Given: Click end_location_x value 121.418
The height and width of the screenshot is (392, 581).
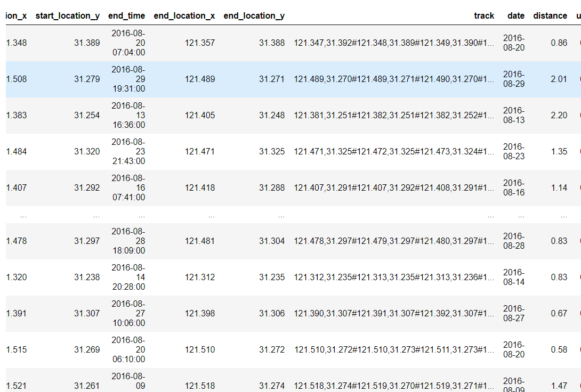Looking at the screenshot, I should pyautogui.click(x=200, y=188).
